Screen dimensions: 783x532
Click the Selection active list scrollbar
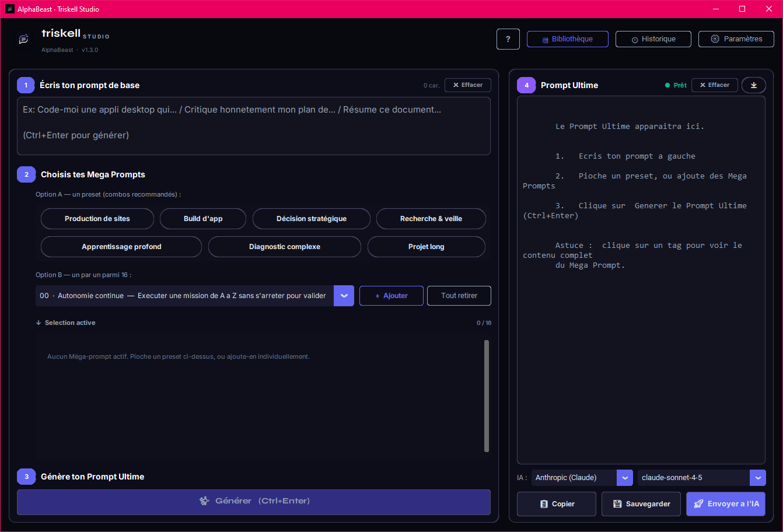[487, 396]
